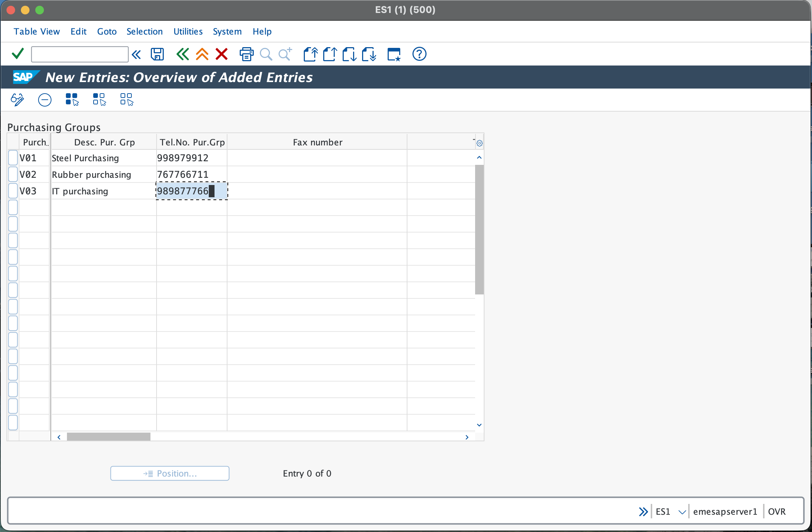812x532 pixels.
Task: Click the Deselect All icon
Action: click(127, 100)
